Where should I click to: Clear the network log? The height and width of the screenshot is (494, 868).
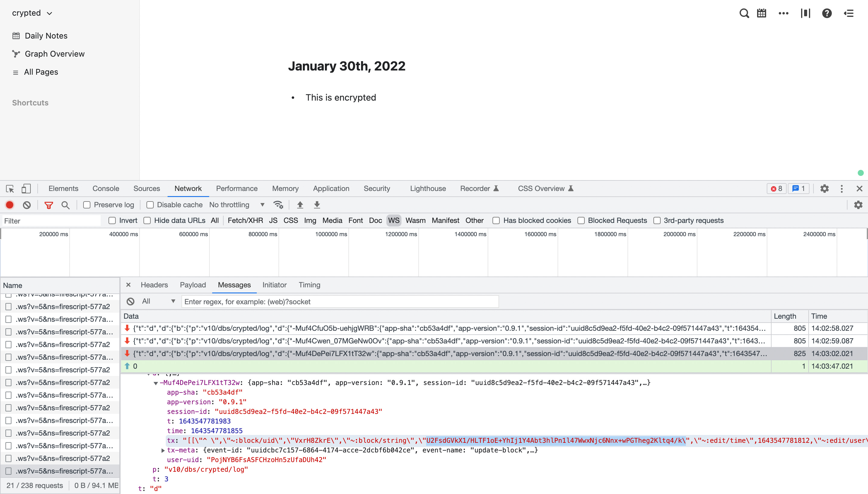click(x=27, y=205)
